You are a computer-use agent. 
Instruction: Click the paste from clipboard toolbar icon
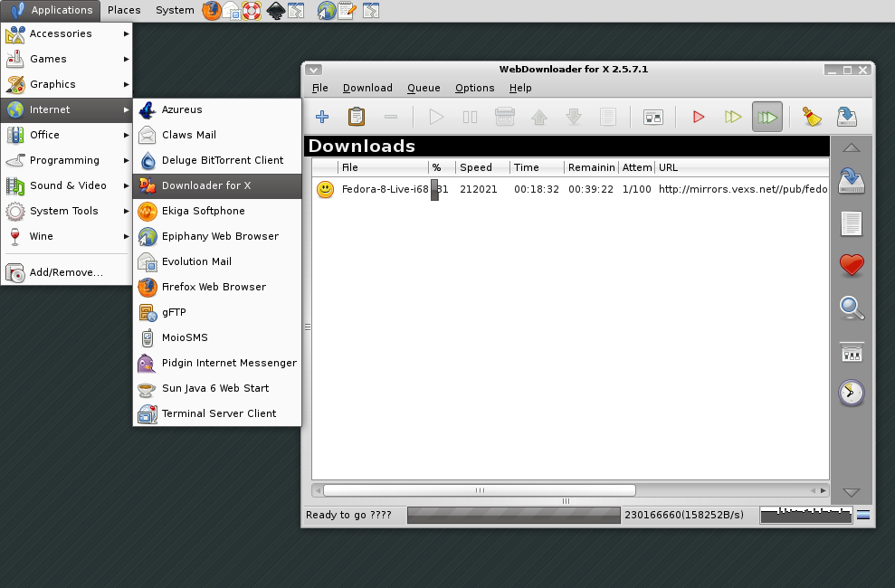(x=357, y=117)
